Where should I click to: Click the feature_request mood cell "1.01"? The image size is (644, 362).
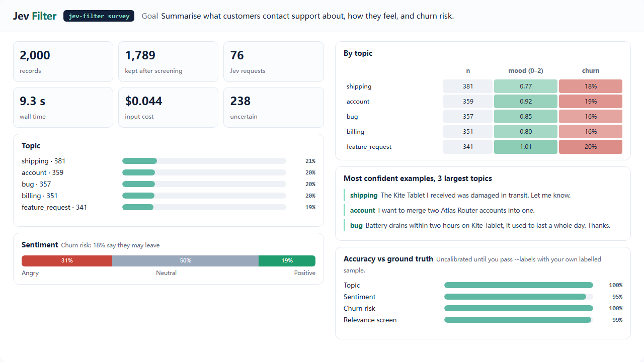[526, 147]
